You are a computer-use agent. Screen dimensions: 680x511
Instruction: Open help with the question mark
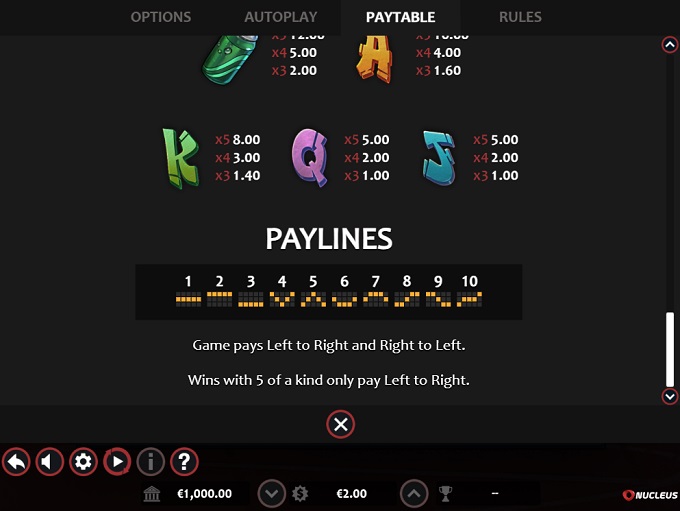click(x=184, y=462)
